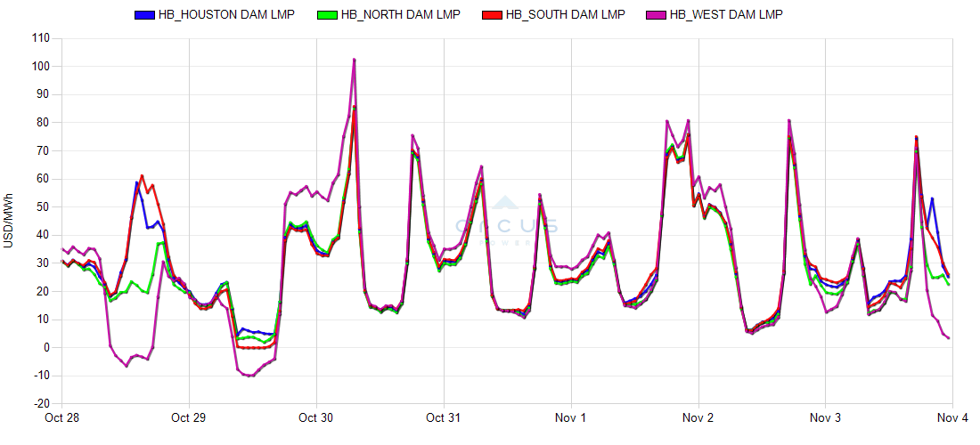Click the lowest HB_WEST point near -10
The image size is (980, 445).
click(253, 376)
